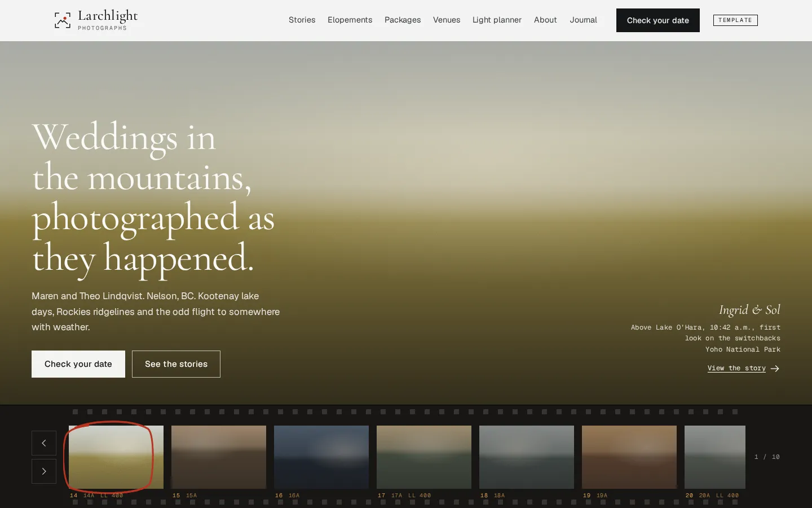812x508 pixels.
Task: Select filmstrip frame 18 thumbnail
Action: click(527, 457)
